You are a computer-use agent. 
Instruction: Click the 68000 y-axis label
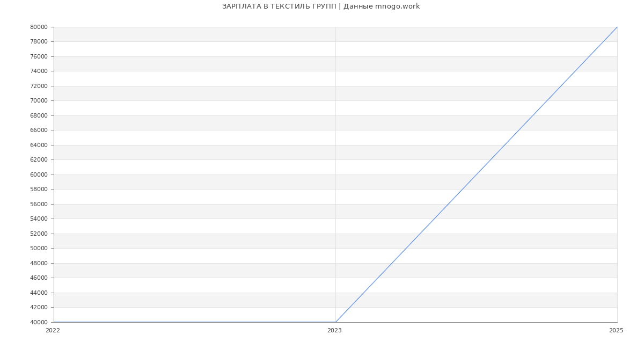[x=39, y=115]
